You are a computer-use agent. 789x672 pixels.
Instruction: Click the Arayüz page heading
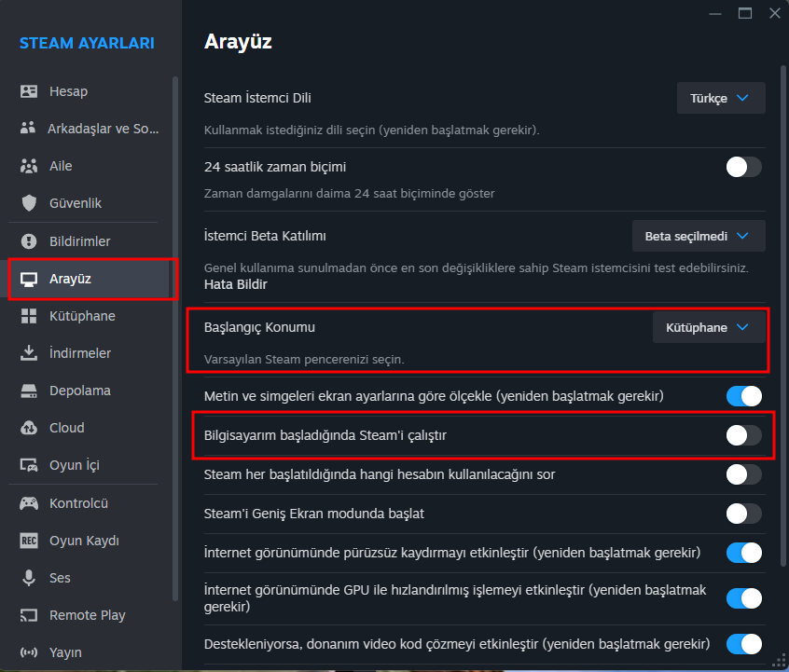(x=238, y=42)
